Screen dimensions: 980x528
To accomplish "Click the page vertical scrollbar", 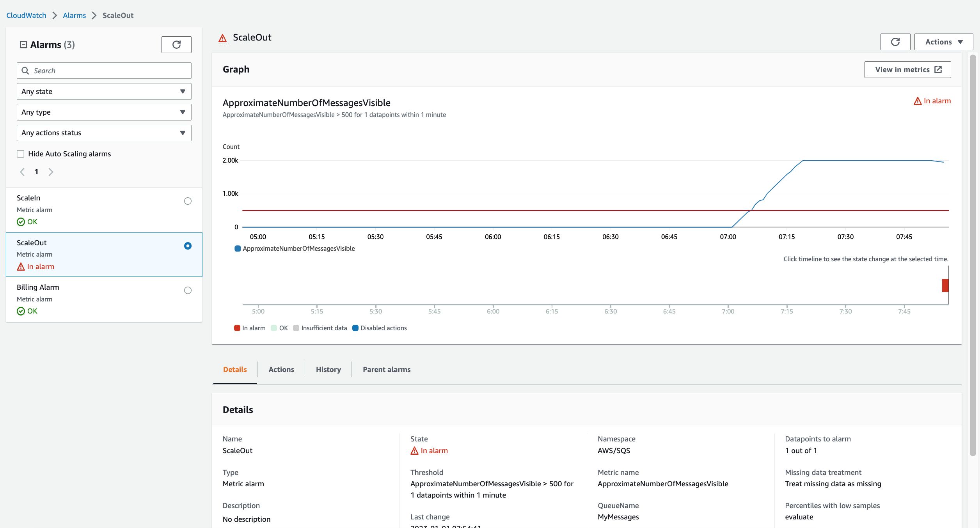I will point(973,255).
